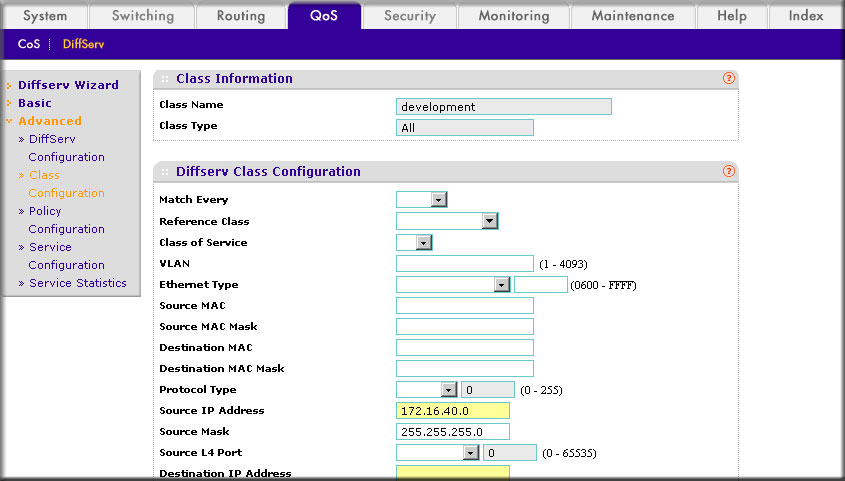Click the Class Name field

tap(504, 107)
